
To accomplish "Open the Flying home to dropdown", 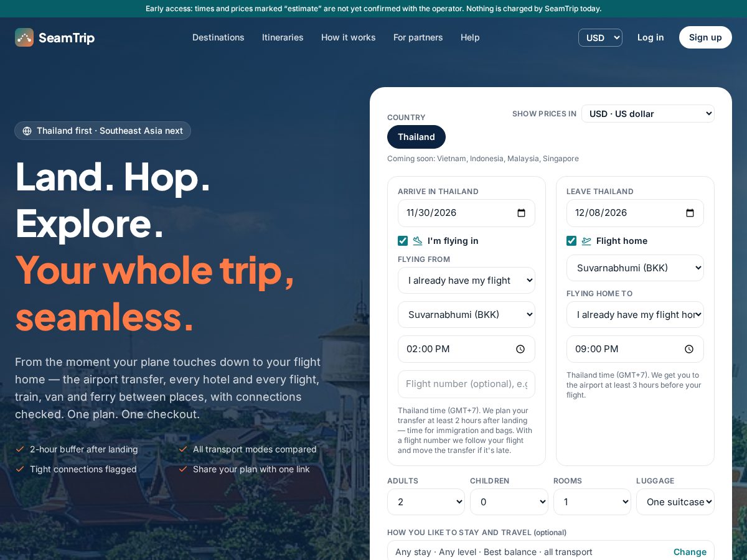I will pos(635,315).
